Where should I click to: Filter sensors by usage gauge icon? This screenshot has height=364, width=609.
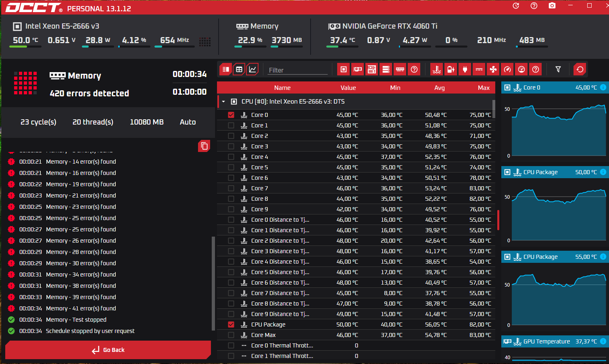[521, 69]
